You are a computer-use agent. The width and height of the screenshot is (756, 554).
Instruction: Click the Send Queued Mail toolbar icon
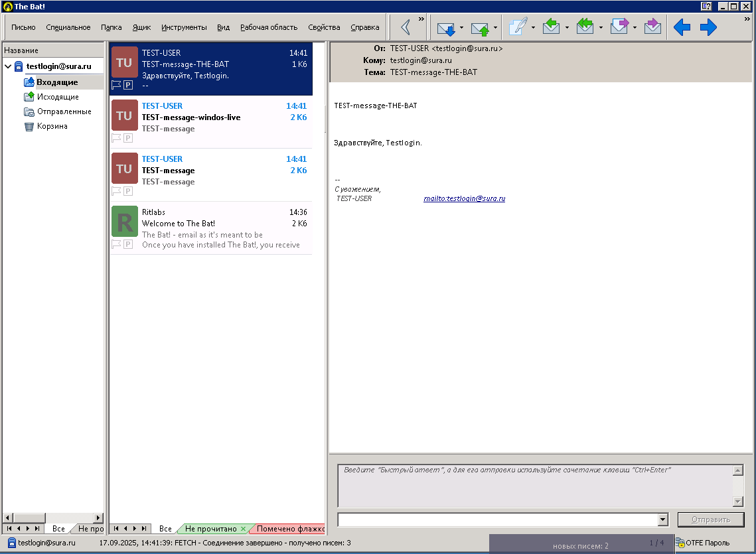pyautogui.click(x=480, y=28)
